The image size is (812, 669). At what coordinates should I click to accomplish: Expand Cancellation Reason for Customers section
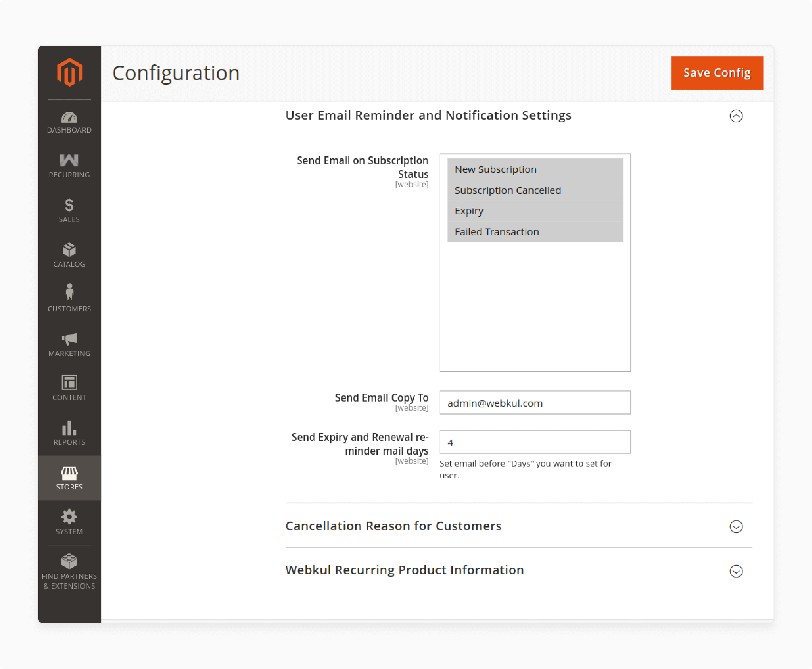point(736,526)
